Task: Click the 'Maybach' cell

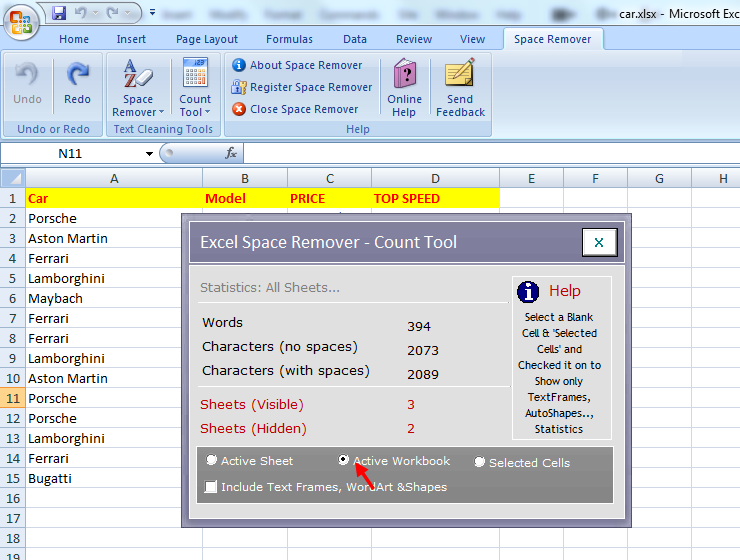Action: point(104,299)
